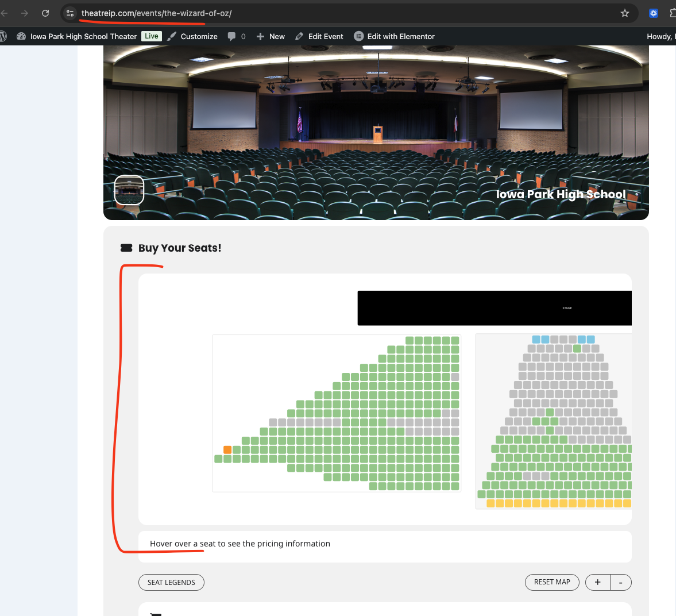Click the Edit with Elementor item
The height and width of the screenshot is (616, 676).
click(x=394, y=36)
